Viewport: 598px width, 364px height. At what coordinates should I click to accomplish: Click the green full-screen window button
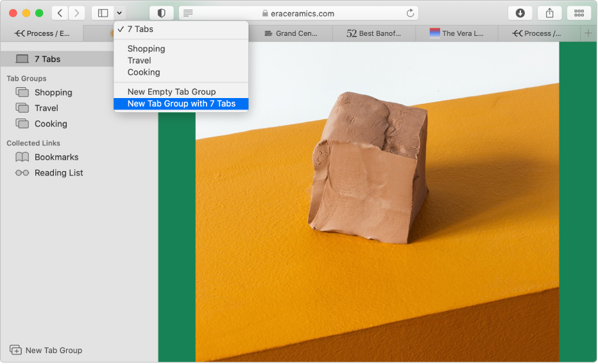click(39, 13)
